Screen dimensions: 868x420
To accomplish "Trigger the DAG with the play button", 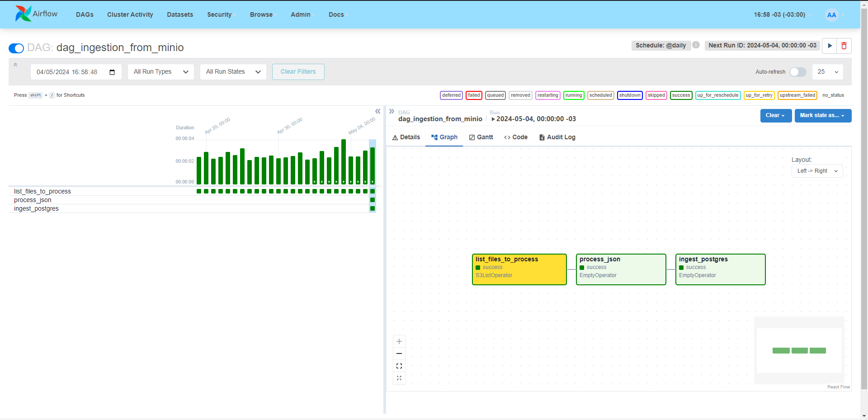I will (x=830, y=46).
